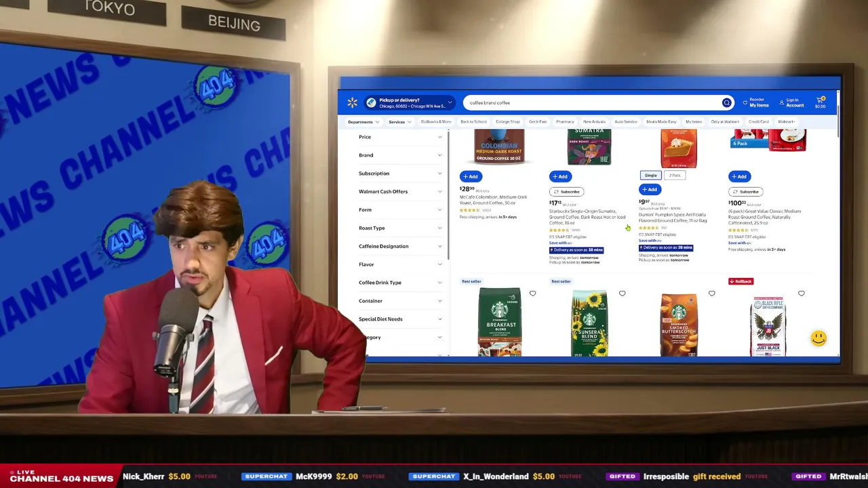Add Great Value 6 pack coffee to cart
Screen dimensions: 868x488
pos(739,177)
